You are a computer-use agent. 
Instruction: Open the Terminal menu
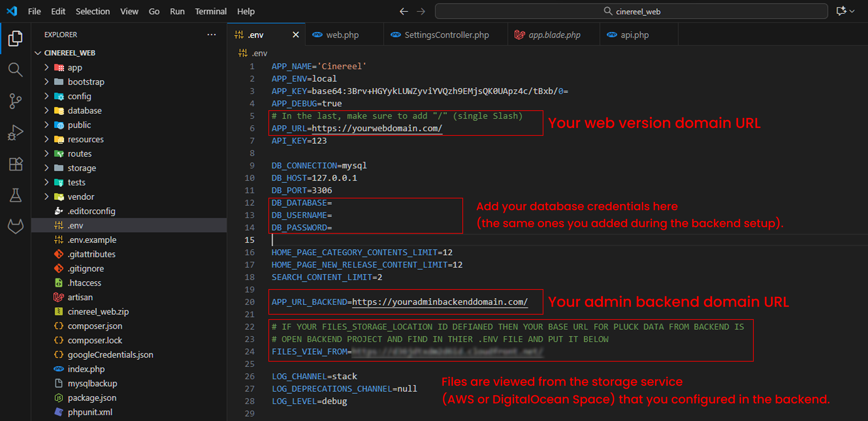click(211, 11)
